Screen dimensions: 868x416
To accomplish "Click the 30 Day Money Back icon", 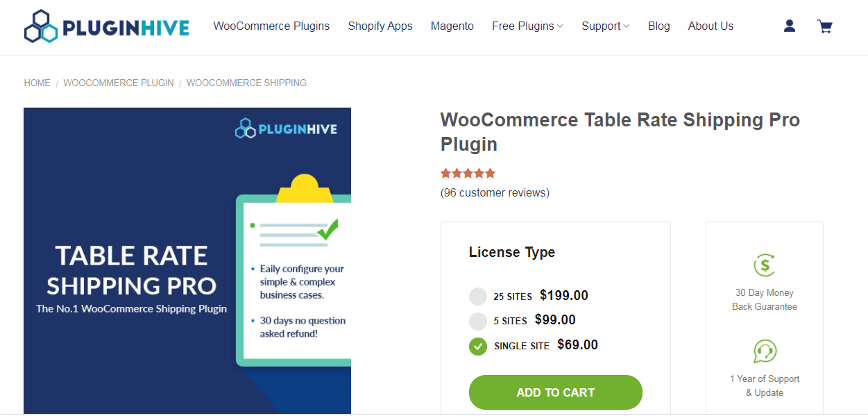I will tap(765, 265).
